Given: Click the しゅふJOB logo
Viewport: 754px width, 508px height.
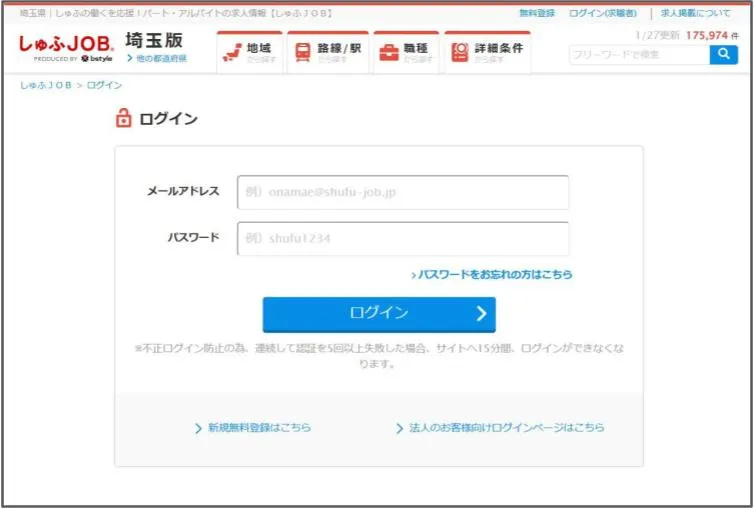Looking at the screenshot, I should pyautogui.click(x=66, y=48).
